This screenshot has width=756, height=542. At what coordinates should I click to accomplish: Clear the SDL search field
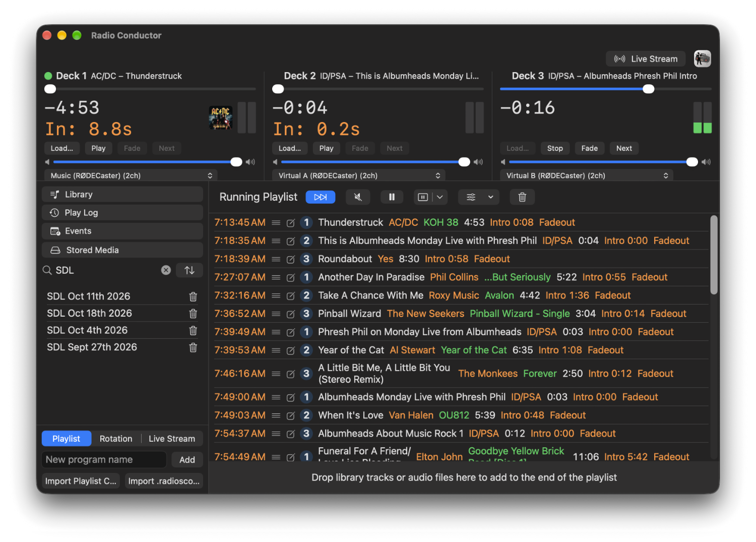[x=166, y=270]
